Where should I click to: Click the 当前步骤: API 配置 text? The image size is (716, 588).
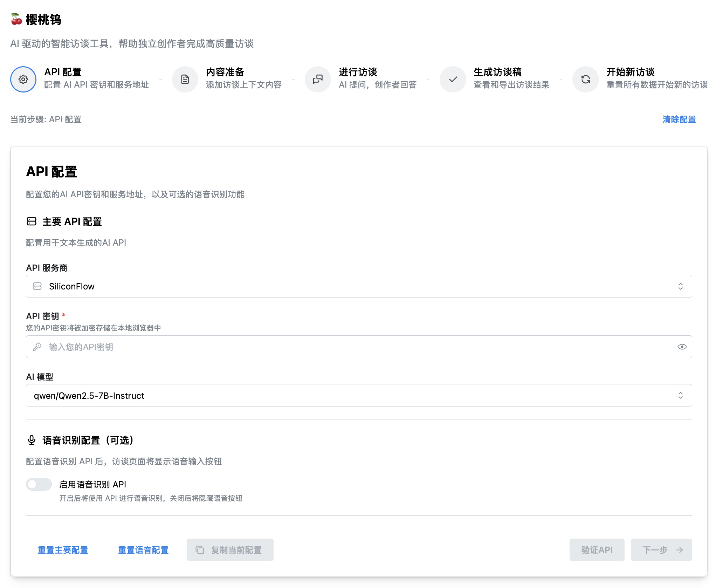point(46,119)
